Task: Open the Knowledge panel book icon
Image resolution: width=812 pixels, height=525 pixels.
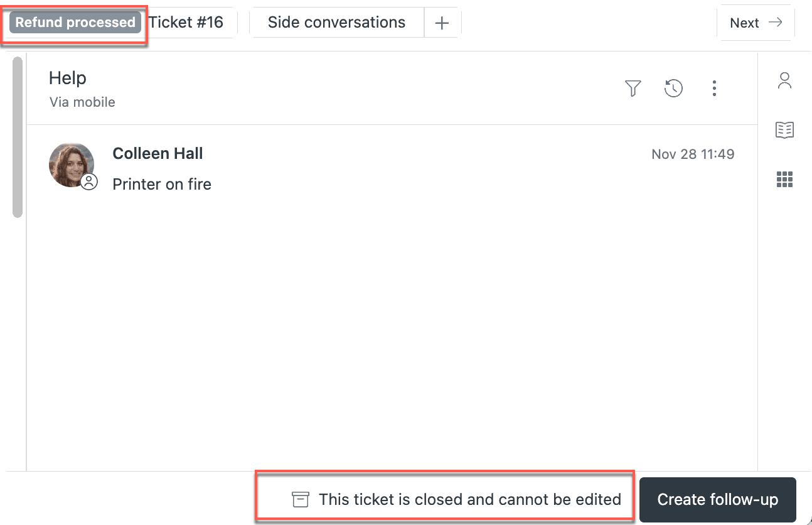Action: [x=784, y=130]
